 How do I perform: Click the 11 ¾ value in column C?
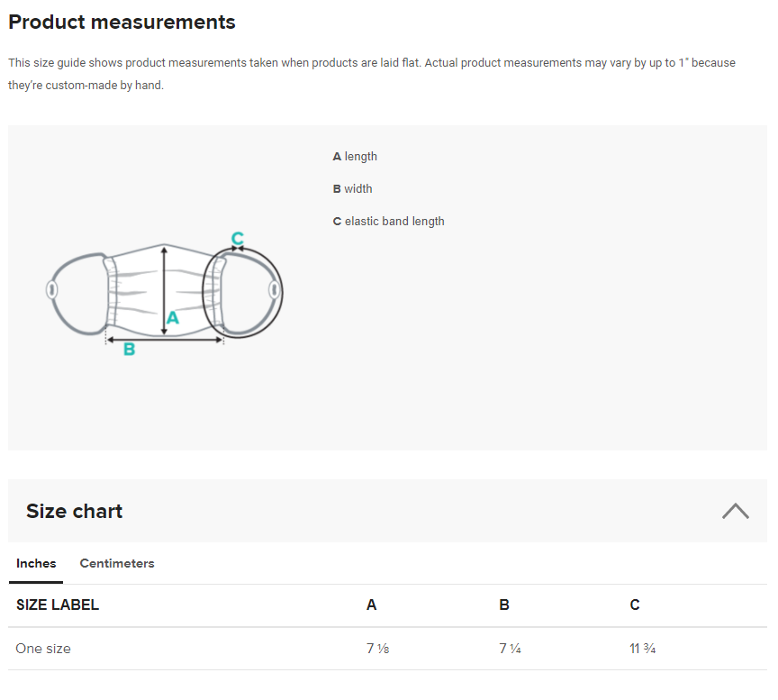coord(643,649)
